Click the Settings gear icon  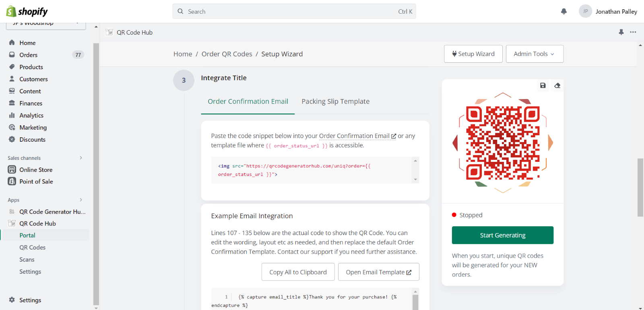tap(12, 300)
